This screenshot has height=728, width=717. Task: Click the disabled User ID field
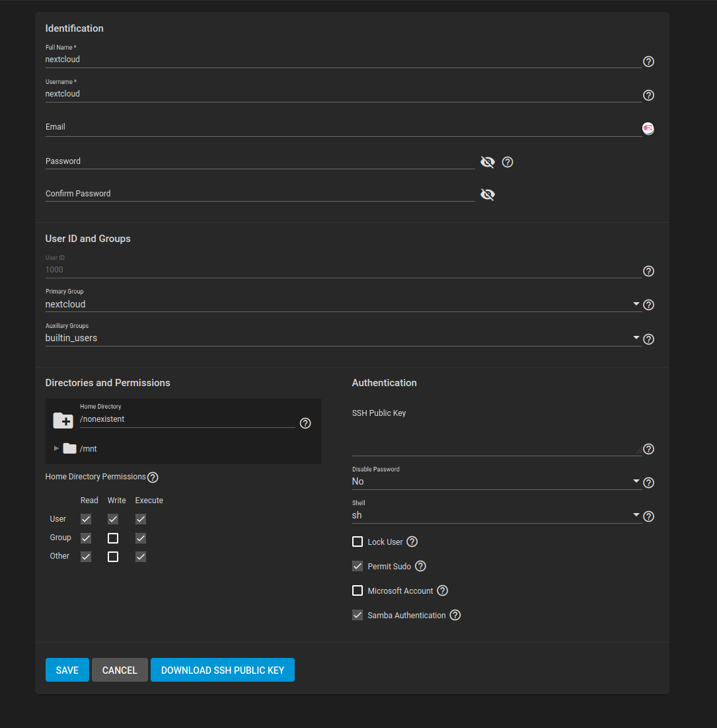(x=344, y=270)
